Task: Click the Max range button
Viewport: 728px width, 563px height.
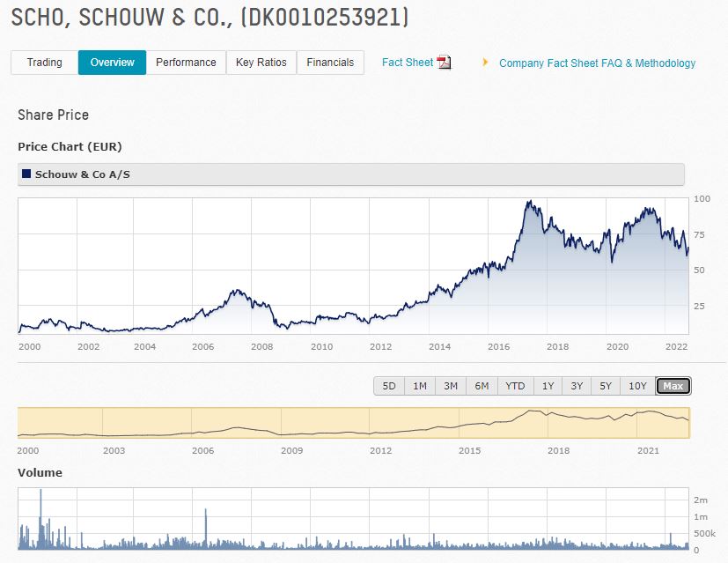Action: [x=673, y=386]
